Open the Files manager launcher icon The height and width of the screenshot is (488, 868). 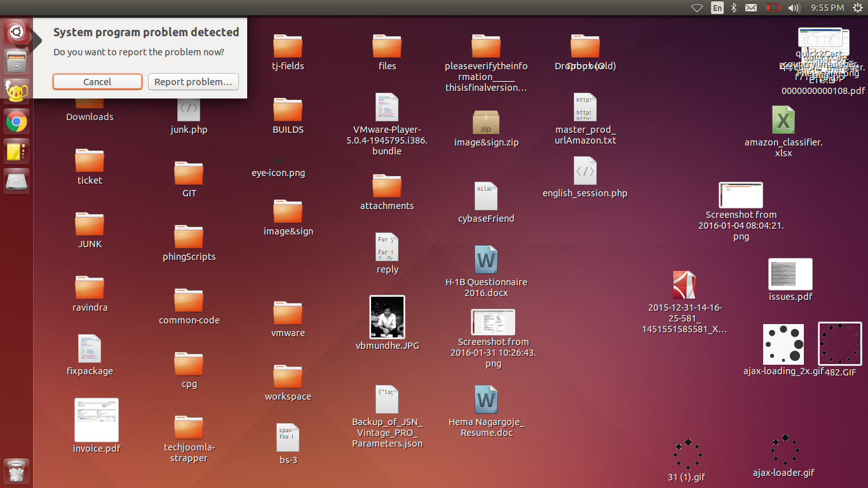tap(16, 62)
